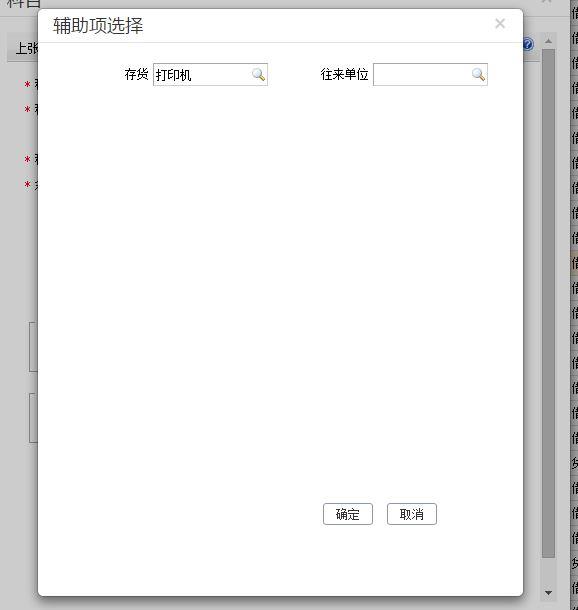
Task: Click the background scrollbar down arrow
Action: click(548, 592)
